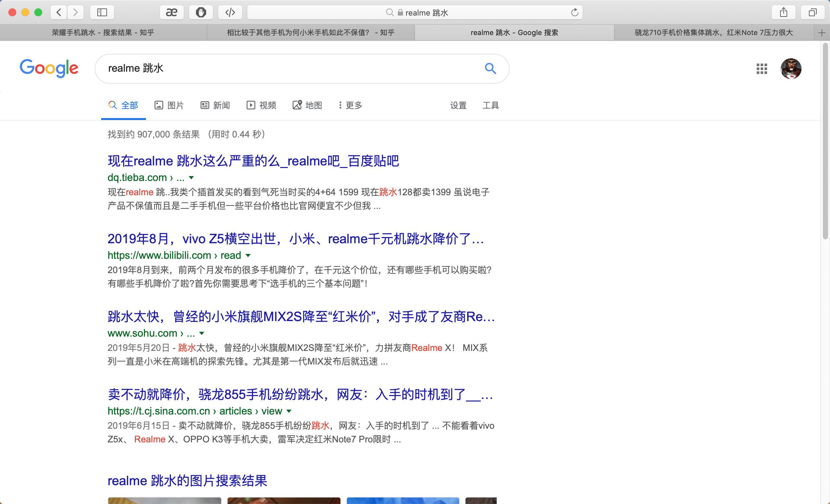
Task: Show all tabs overview
Action: [812, 12]
